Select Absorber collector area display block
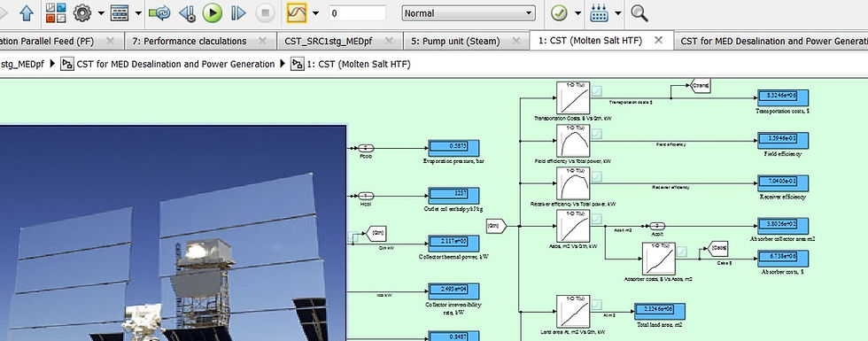 [x=783, y=226]
